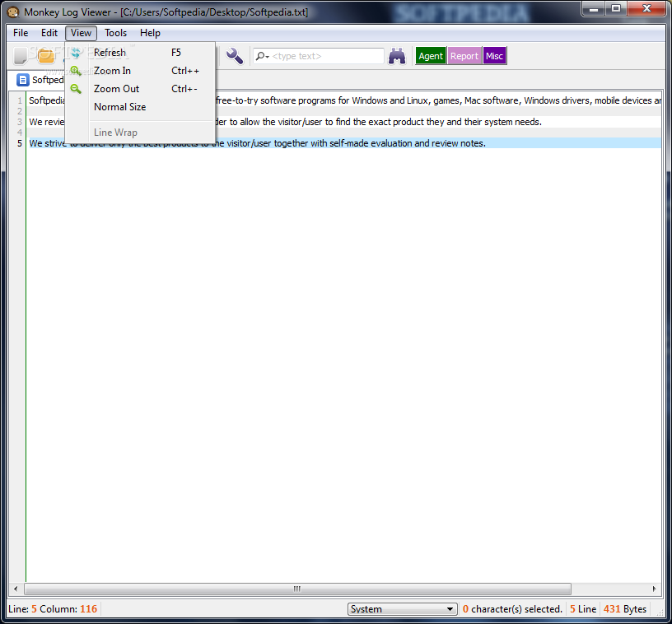Viewport: 672px width, 624px height.
Task: Toggle the Line Wrap option
Action: pyautogui.click(x=140, y=133)
